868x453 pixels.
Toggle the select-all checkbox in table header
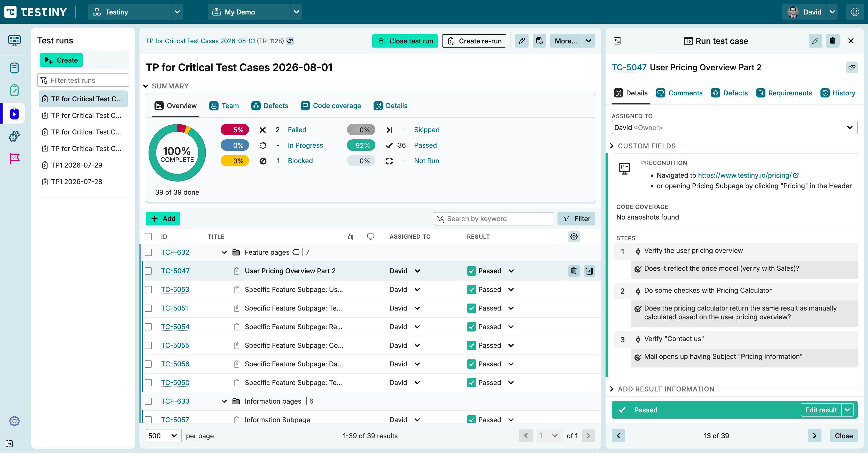point(148,236)
